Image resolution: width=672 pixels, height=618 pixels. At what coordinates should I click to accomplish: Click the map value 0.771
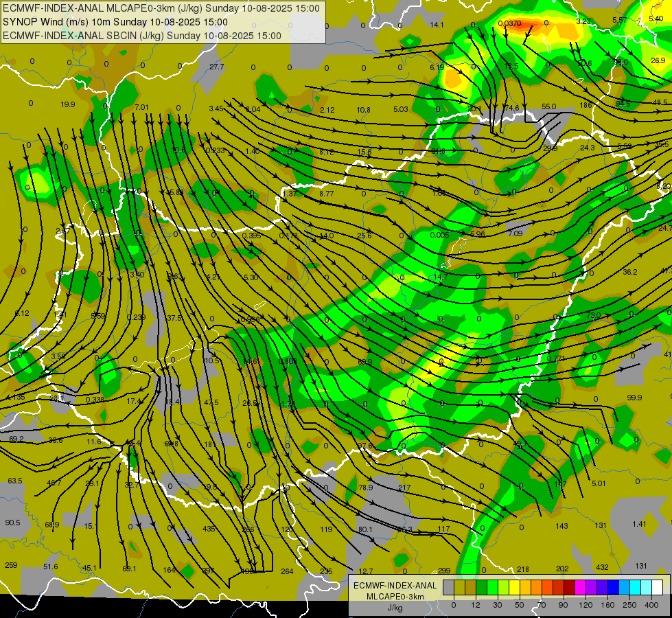point(556,358)
